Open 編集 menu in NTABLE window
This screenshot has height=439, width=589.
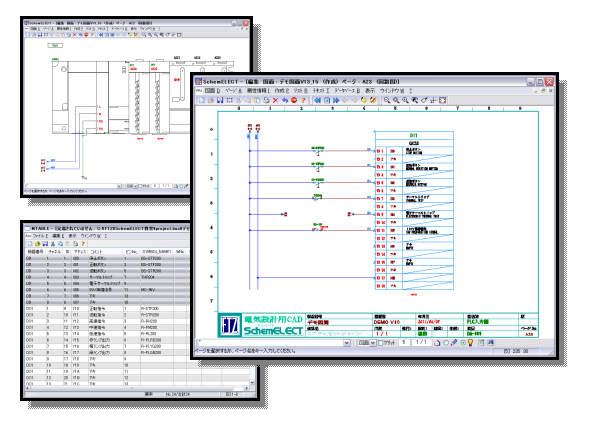click(x=58, y=236)
